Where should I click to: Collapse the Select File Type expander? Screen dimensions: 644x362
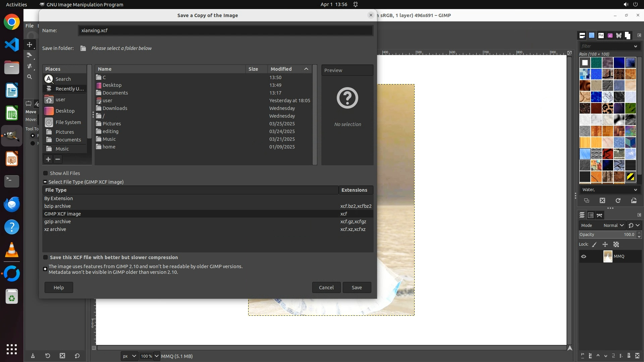[x=45, y=182]
